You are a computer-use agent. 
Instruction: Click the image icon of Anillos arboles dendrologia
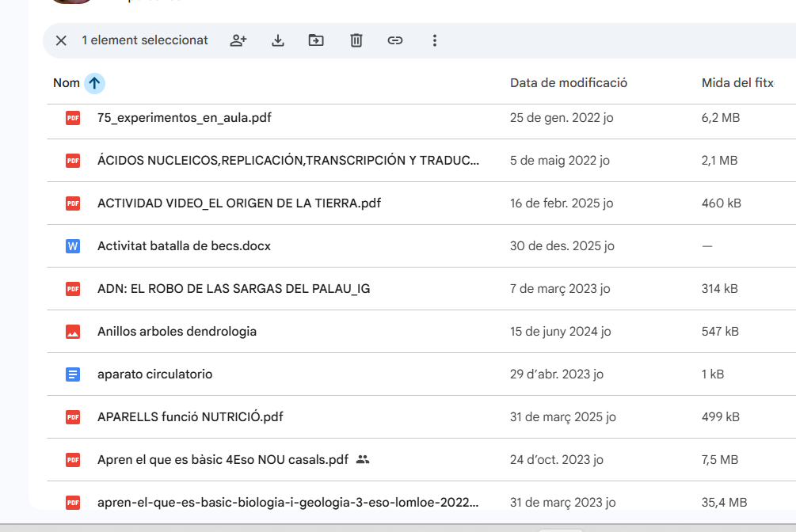pyautogui.click(x=73, y=332)
